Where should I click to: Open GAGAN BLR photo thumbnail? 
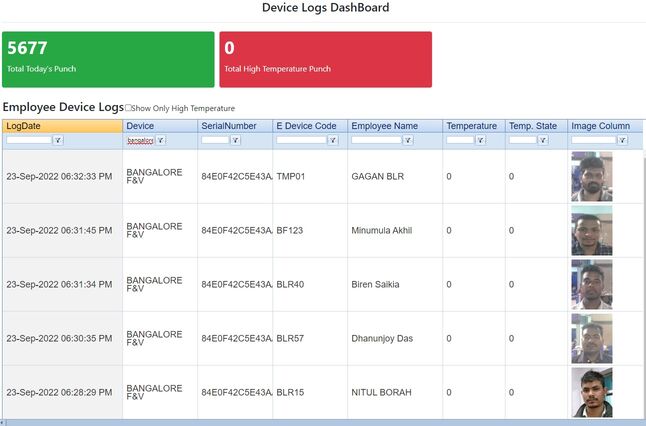click(x=592, y=176)
